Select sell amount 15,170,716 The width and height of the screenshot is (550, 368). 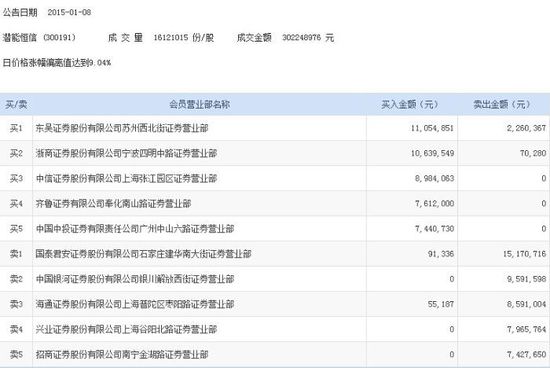pos(524,254)
